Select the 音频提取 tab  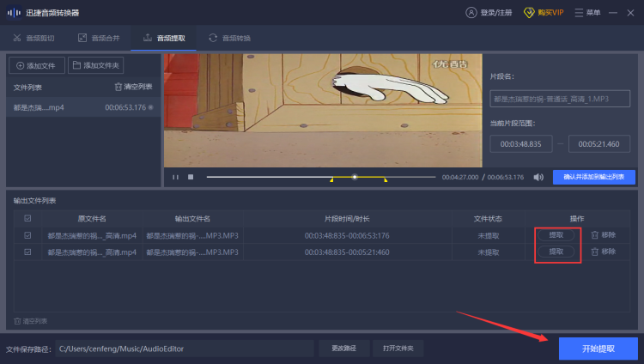164,39
